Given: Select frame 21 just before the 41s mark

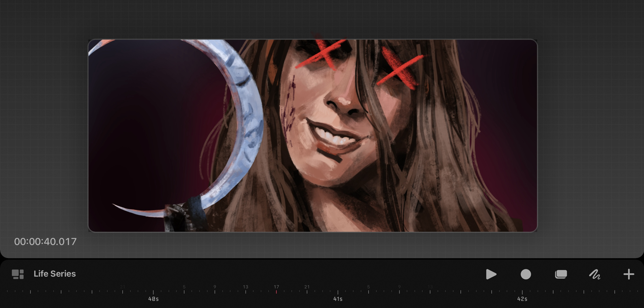Looking at the screenshot, I should (307, 291).
